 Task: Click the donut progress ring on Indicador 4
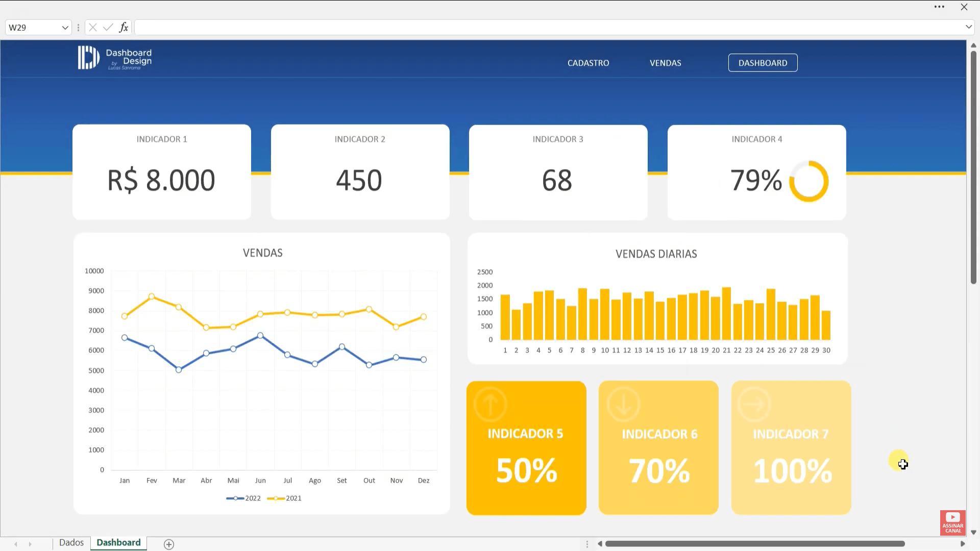click(x=808, y=181)
